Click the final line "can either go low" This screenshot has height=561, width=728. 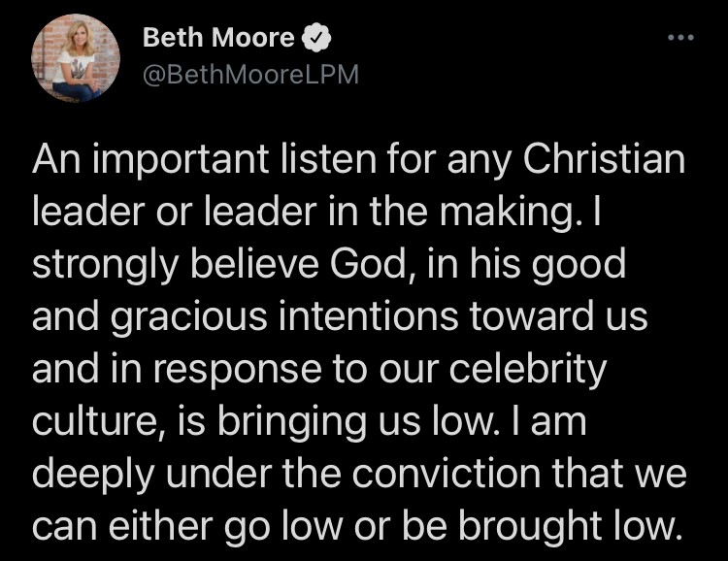click(x=353, y=526)
